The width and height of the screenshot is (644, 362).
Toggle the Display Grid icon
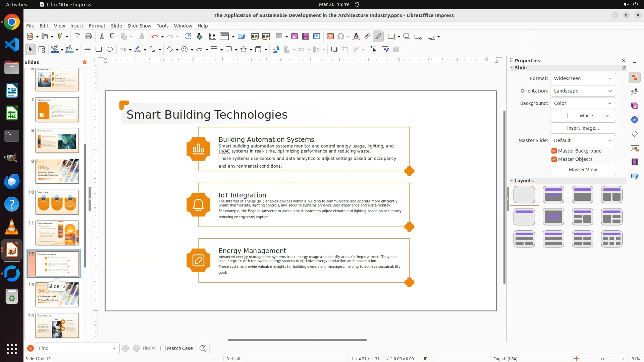tap(212, 37)
